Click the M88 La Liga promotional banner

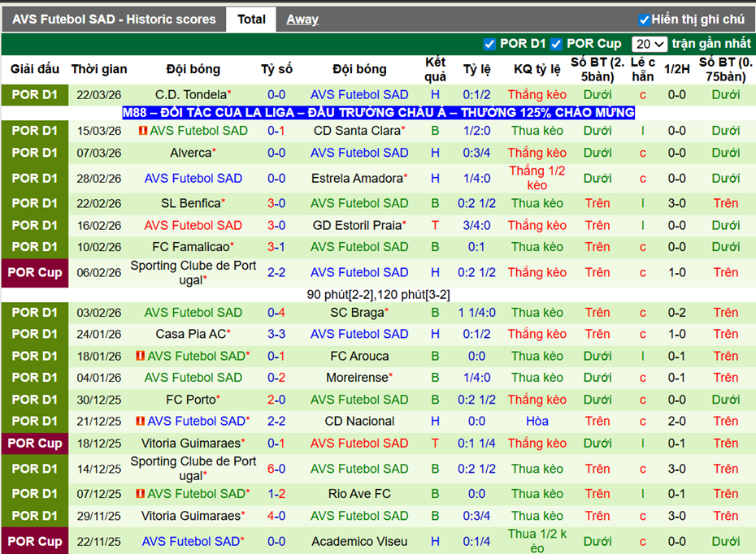pos(378,113)
